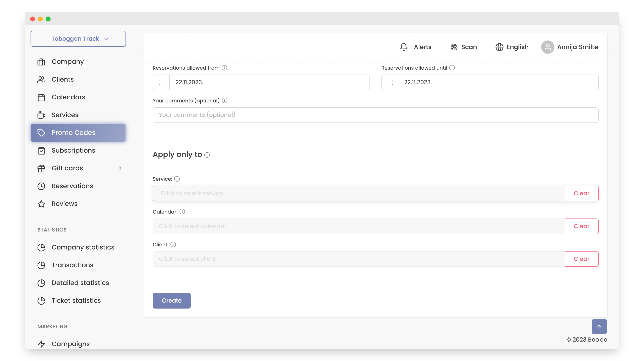Open the Toboggan Track company dropdown
The width and height of the screenshot is (644, 361).
click(x=78, y=39)
